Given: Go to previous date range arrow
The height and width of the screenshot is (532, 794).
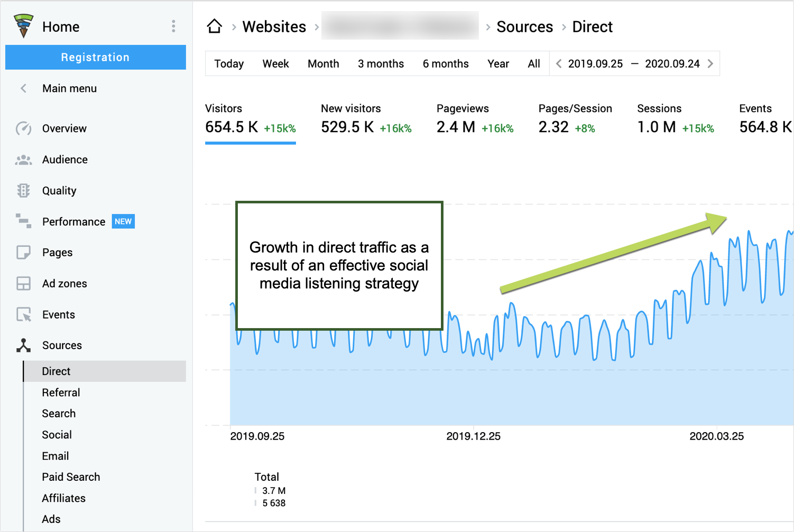Looking at the screenshot, I should pos(559,64).
